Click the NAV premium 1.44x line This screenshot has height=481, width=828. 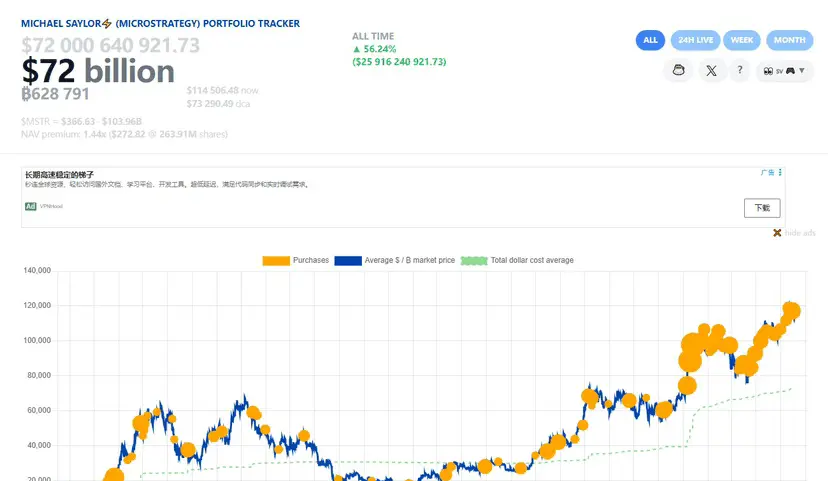point(124,134)
